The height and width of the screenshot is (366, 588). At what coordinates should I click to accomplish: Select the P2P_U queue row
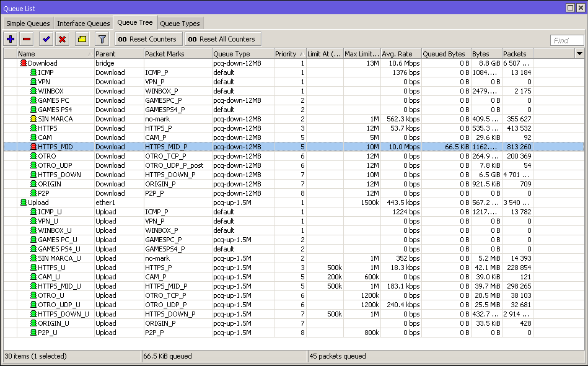[48, 333]
